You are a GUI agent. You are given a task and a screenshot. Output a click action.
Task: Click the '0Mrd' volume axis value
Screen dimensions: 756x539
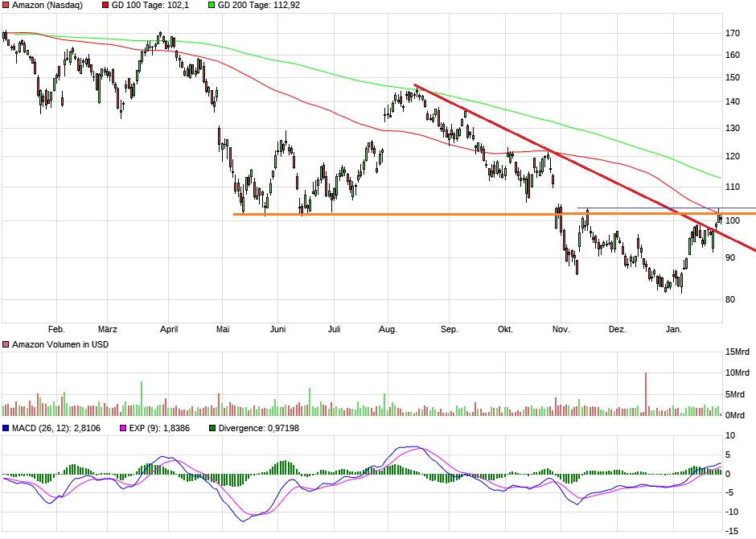[735, 415]
